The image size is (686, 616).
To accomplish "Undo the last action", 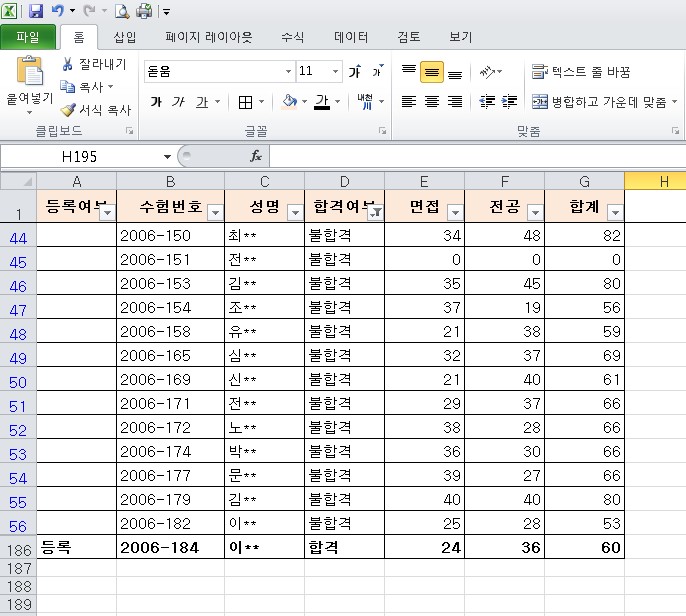I will coord(58,10).
